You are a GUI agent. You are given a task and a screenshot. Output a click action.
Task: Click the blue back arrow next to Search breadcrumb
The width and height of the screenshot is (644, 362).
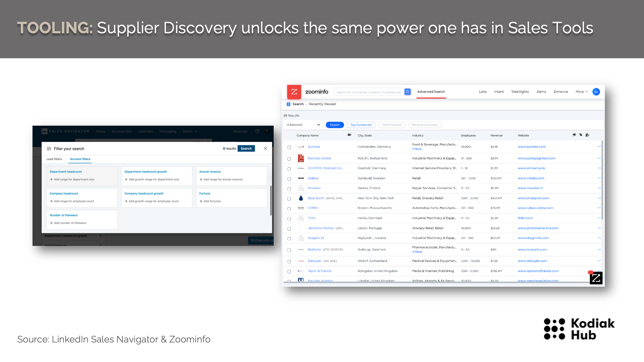click(x=288, y=104)
